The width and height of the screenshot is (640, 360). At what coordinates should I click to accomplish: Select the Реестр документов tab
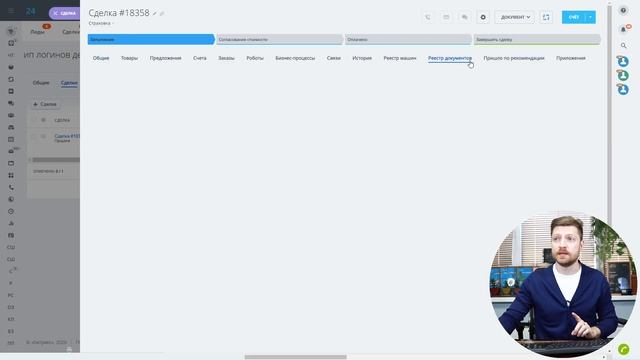click(x=450, y=58)
